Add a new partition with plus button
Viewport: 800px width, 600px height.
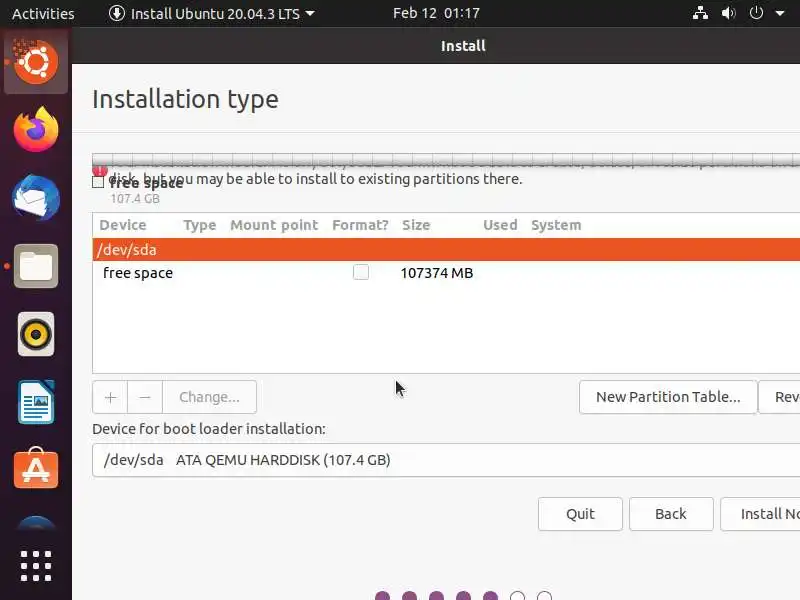[110, 397]
